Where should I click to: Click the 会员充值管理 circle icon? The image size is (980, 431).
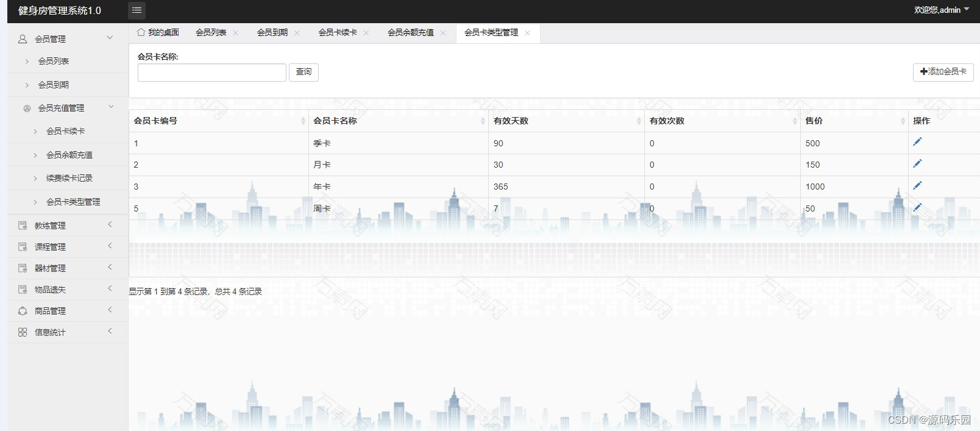pos(27,108)
